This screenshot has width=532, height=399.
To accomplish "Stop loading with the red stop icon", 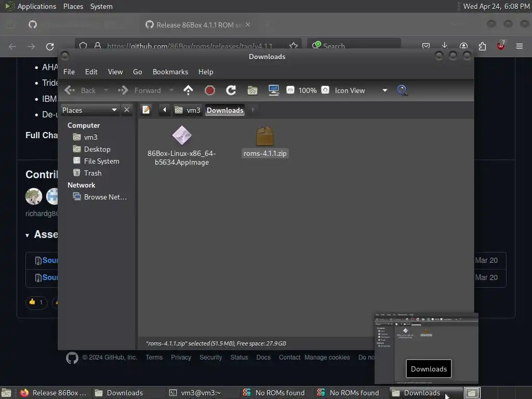I will point(210,90).
